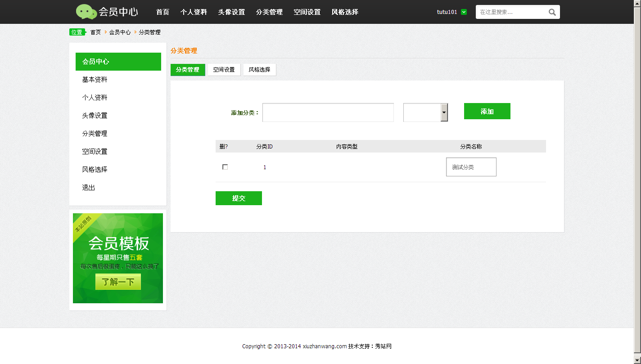Open 个人资料 in the top navigation
Screen dimensions: 641x364
tap(194, 12)
